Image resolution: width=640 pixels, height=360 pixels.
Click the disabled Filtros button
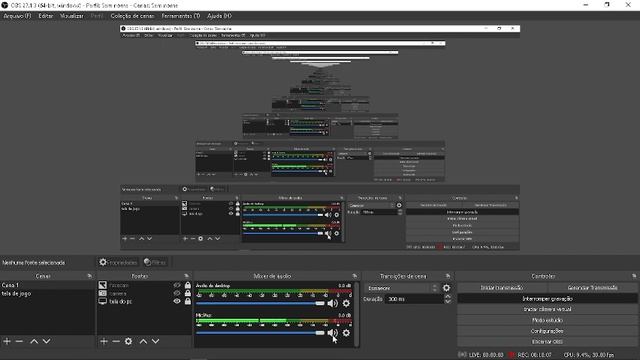(x=155, y=262)
